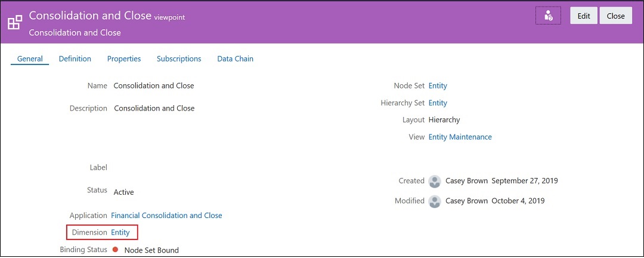
Task: Click the Binding Status field label
Action: (83, 250)
